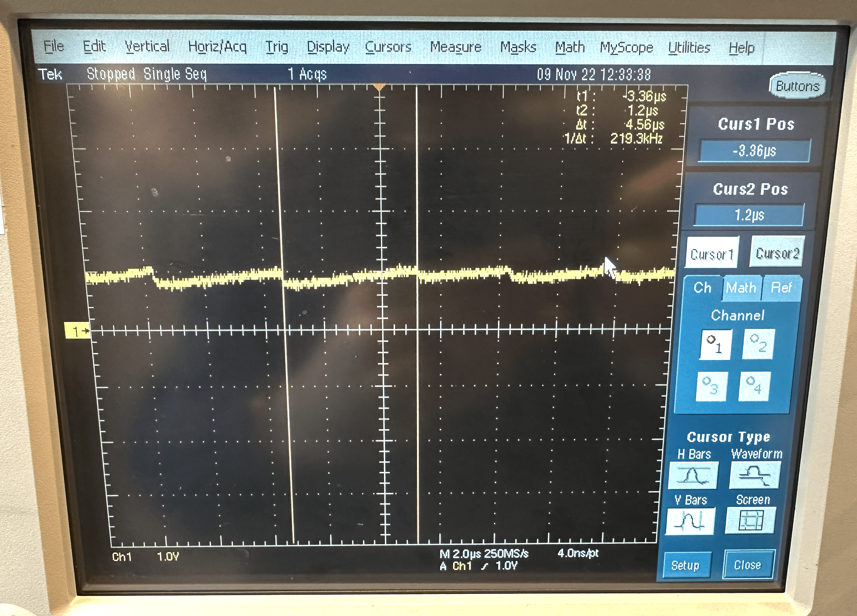Toggle the Cursor1 selection button

coord(712,254)
